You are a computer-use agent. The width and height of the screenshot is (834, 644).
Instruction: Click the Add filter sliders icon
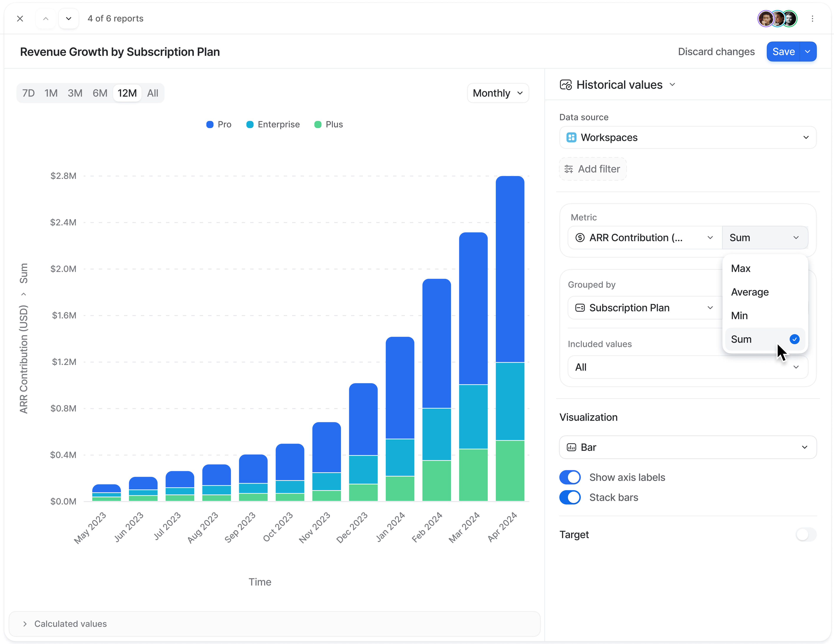point(569,169)
